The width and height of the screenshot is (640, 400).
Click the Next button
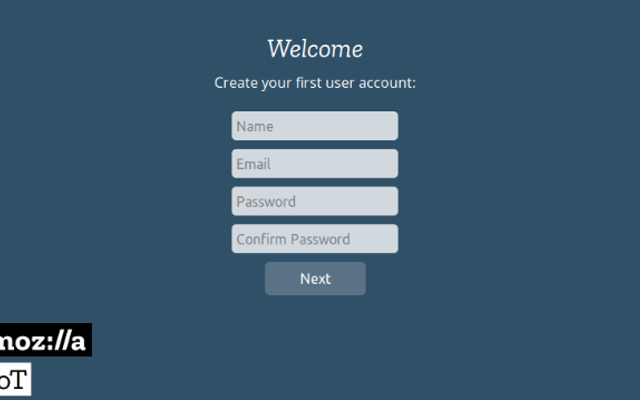[315, 278]
